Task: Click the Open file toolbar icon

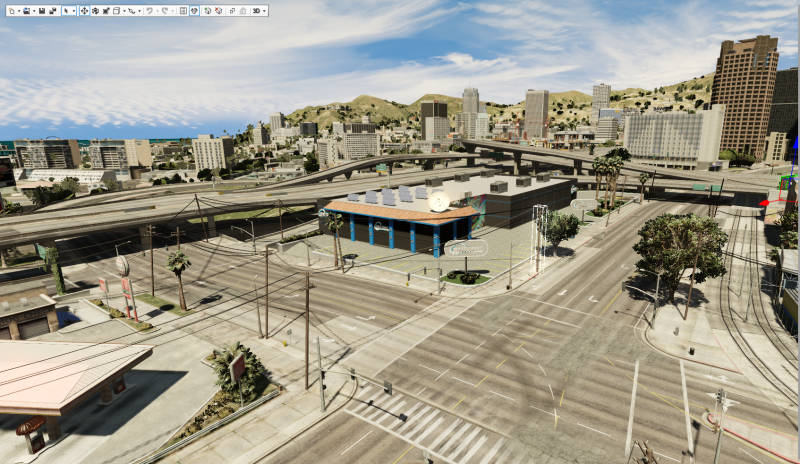Action: click(x=27, y=11)
